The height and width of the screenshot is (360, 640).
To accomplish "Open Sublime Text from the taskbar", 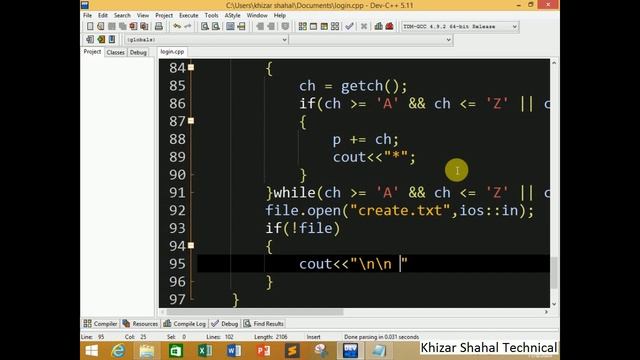I will (292, 351).
